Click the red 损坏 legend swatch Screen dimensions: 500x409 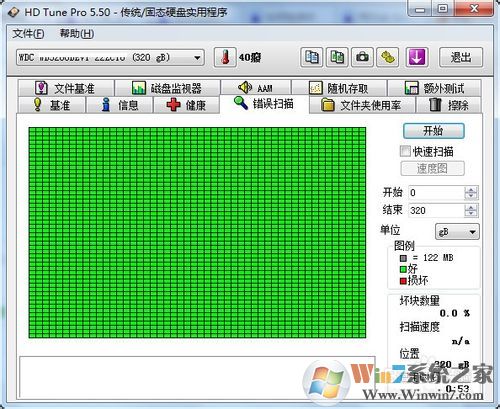(403, 281)
